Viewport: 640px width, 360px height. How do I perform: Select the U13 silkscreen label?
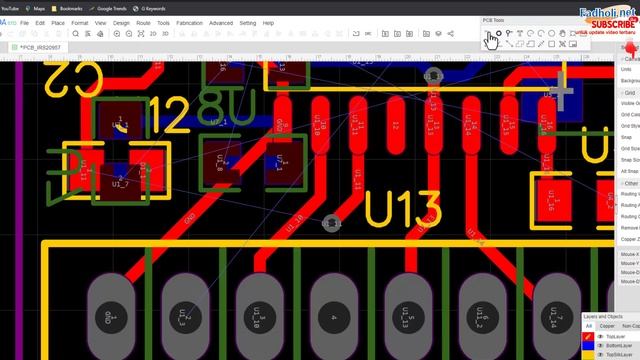click(x=403, y=209)
